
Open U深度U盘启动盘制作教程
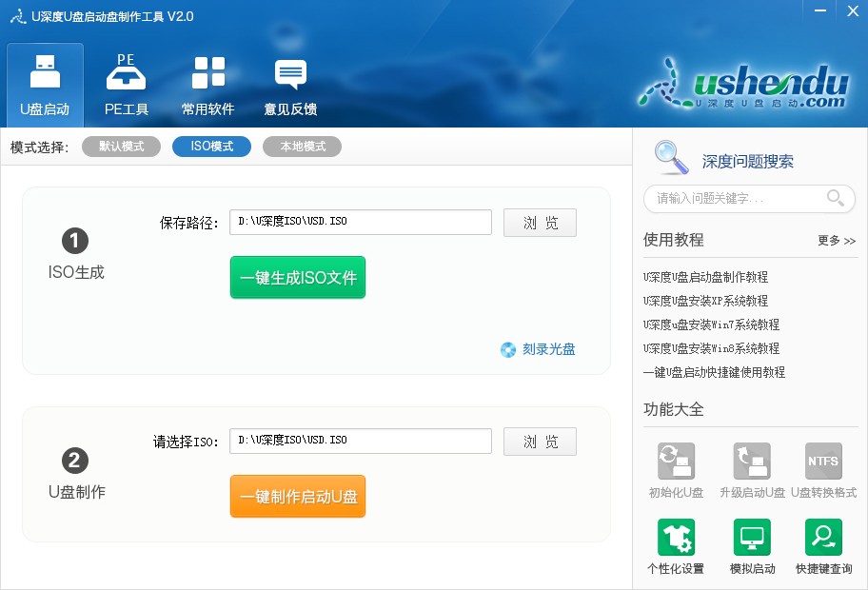(x=705, y=277)
